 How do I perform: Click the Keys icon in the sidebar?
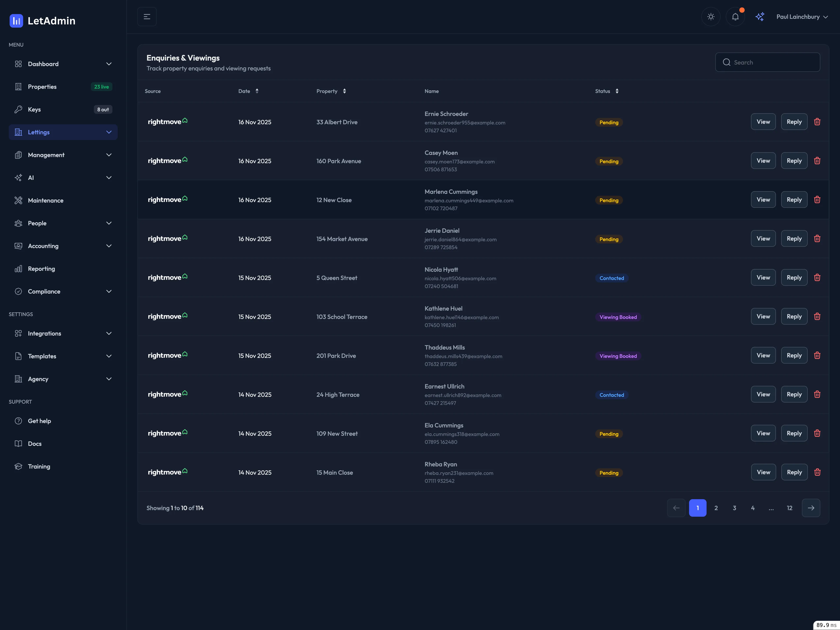click(19, 109)
